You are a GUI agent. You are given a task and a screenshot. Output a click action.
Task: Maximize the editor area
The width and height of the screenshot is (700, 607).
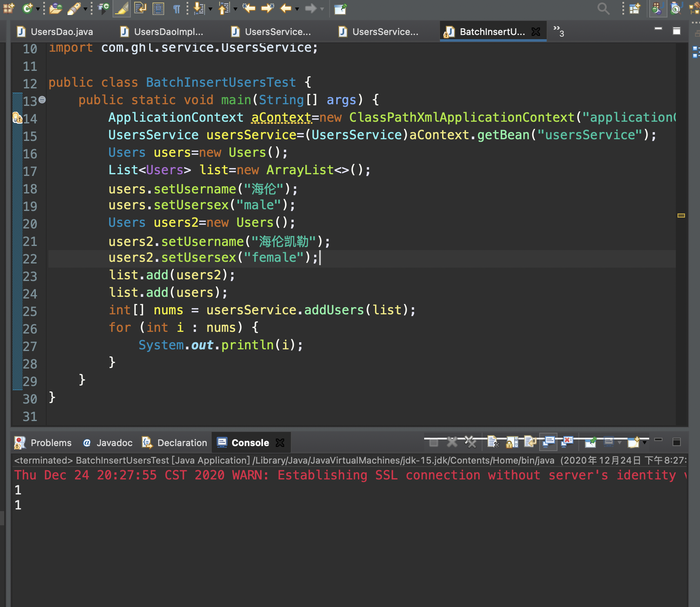(677, 31)
